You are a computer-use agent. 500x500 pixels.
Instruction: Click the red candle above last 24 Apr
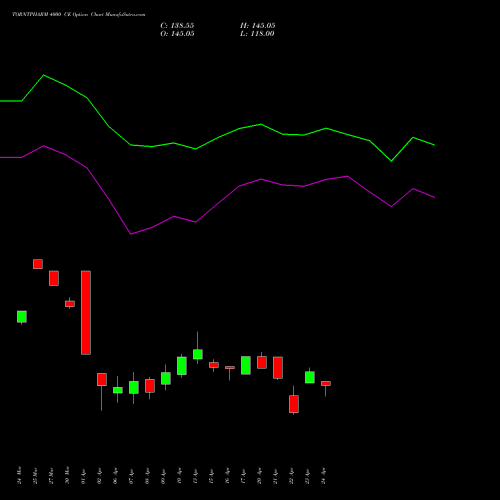[x=326, y=383]
